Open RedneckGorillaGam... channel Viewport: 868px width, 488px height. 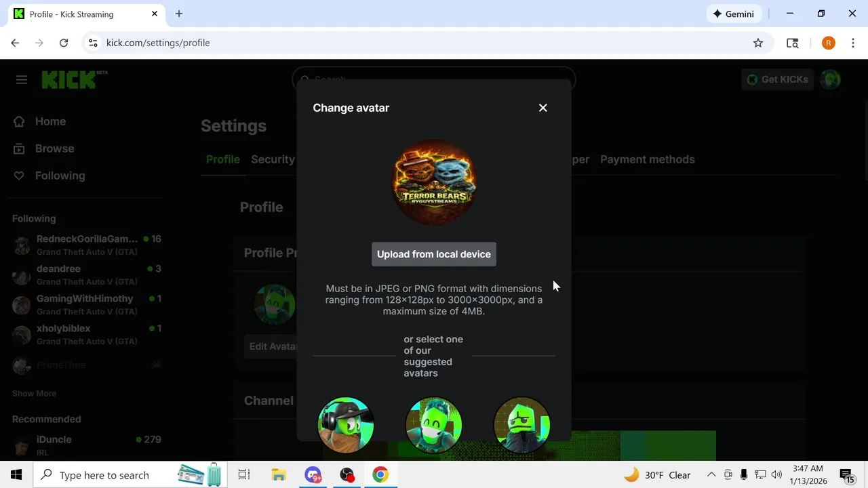87,245
